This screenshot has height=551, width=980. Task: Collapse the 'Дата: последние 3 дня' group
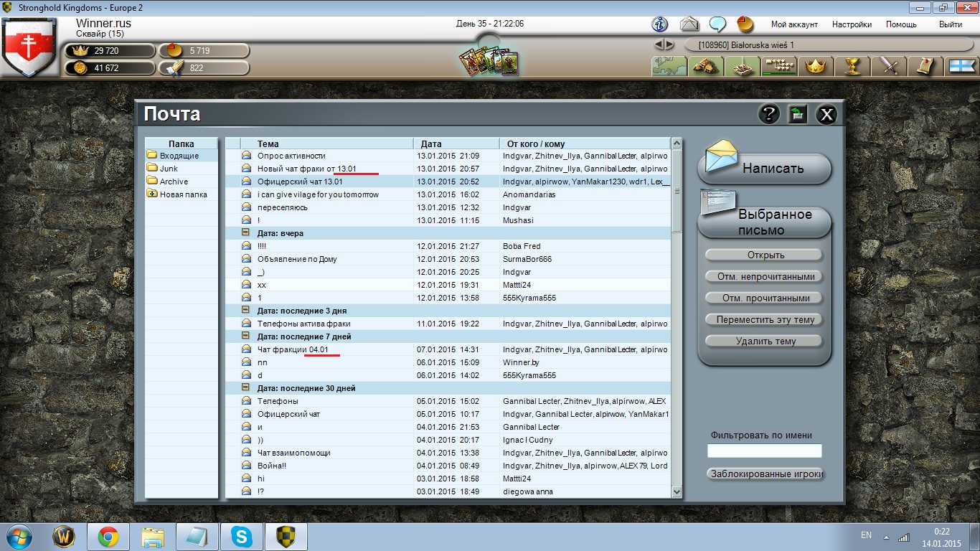pyautogui.click(x=246, y=311)
